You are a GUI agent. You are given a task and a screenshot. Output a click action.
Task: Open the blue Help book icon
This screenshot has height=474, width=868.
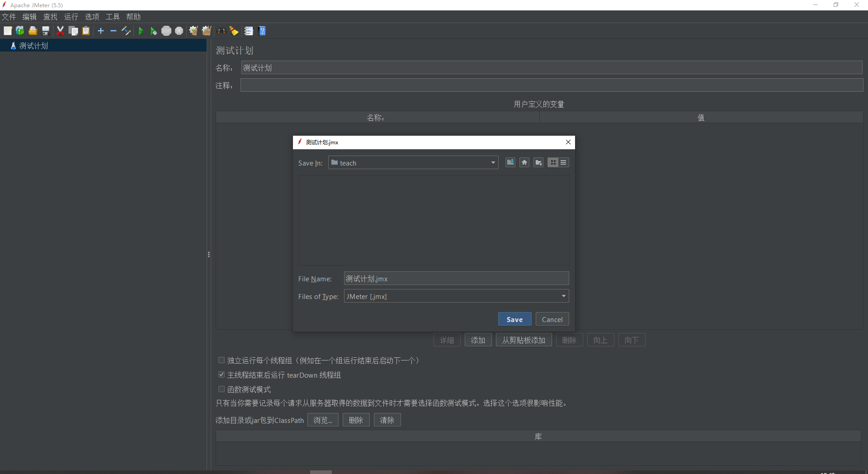pyautogui.click(x=262, y=31)
